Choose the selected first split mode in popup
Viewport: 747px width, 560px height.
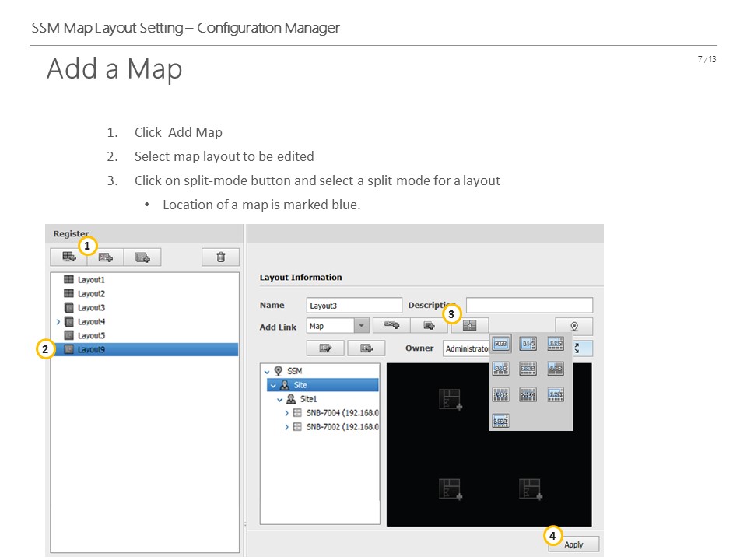(500, 343)
